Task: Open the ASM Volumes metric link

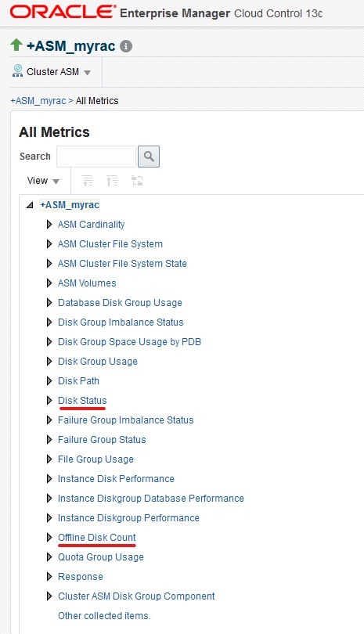Action: point(87,283)
